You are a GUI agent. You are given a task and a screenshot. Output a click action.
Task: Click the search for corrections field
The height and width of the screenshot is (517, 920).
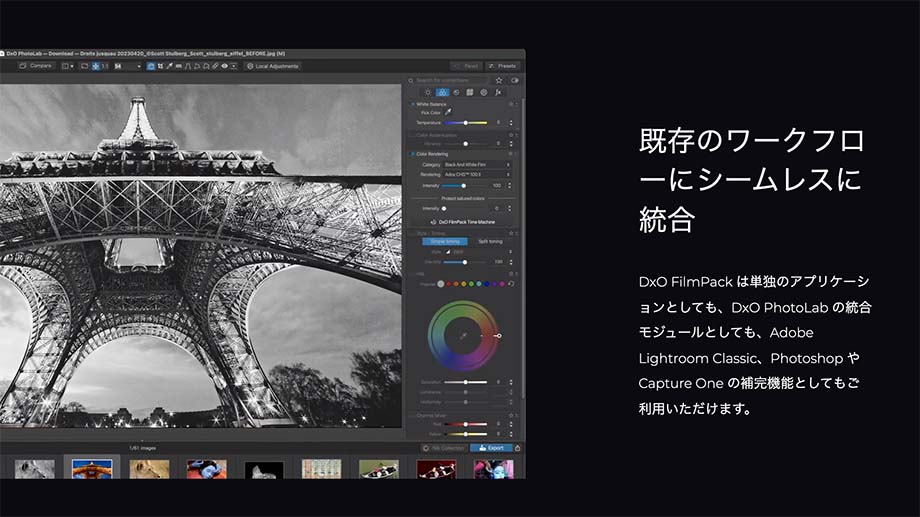pos(447,80)
